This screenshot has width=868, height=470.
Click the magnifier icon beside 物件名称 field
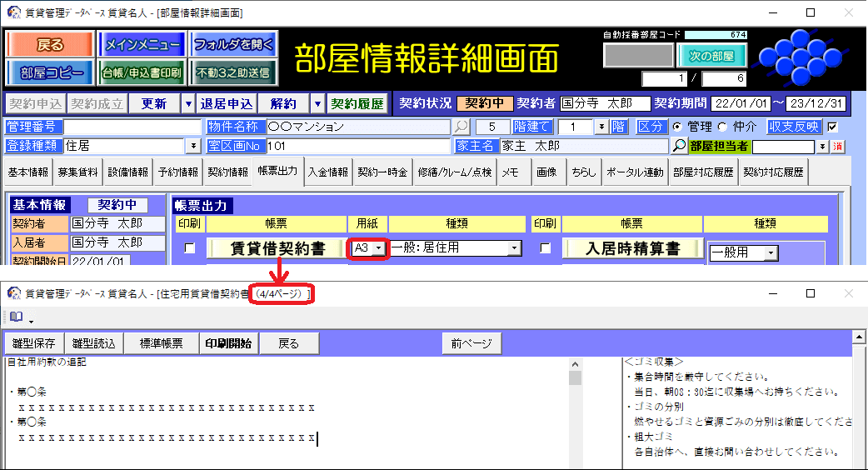(x=461, y=127)
